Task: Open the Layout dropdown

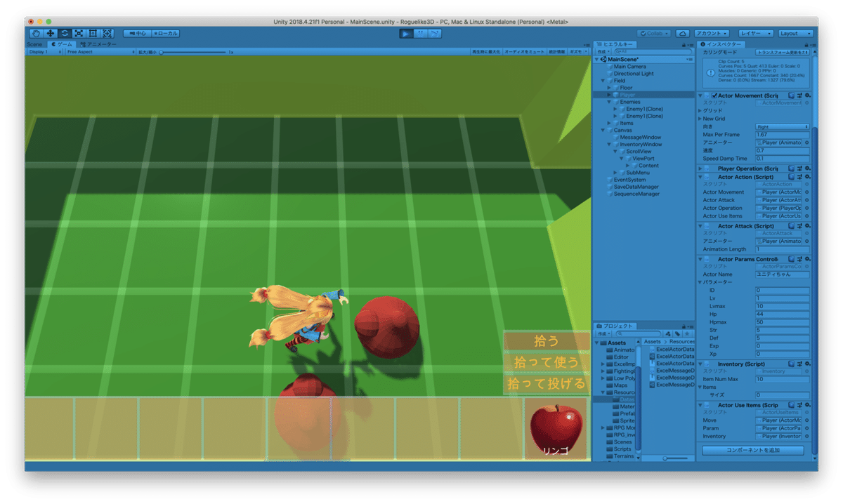Action: (795, 33)
